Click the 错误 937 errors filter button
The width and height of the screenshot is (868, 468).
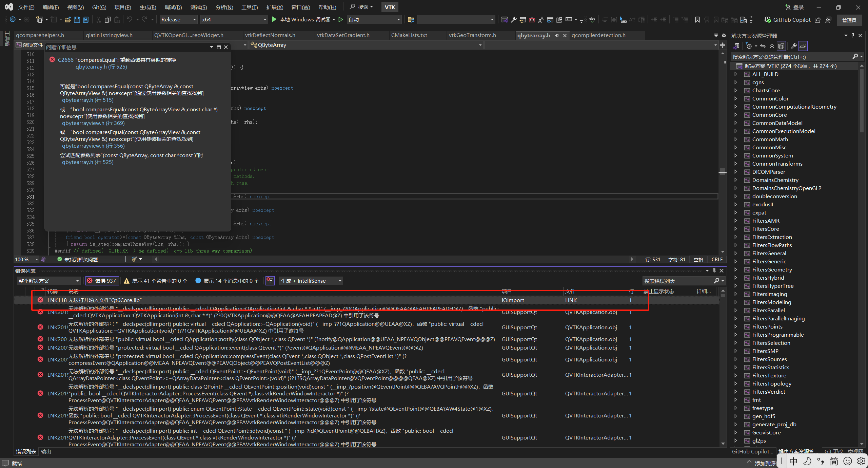[102, 281]
